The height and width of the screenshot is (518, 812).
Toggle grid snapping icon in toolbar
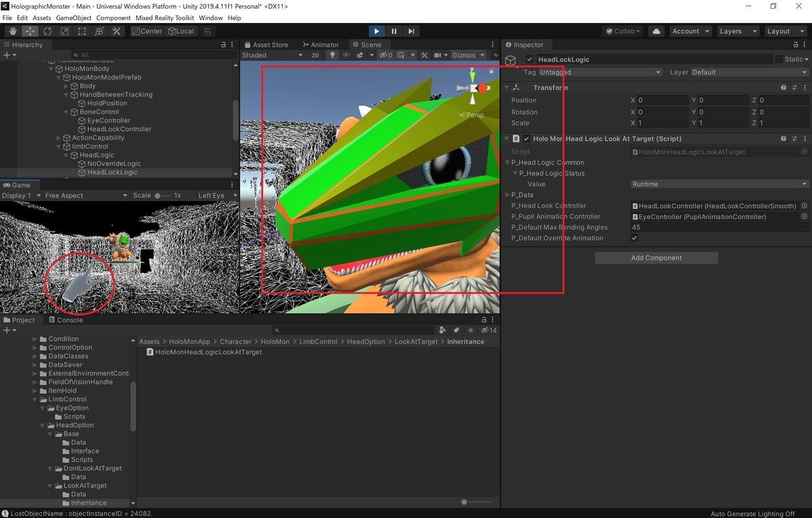point(206,31)
